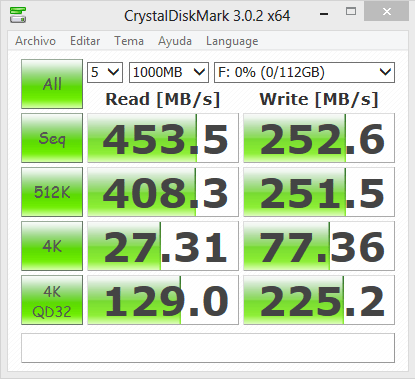The height and width of the screenshot is (379, 415).
Task: Minimize the CrystalDiskMark window
Action: [x=324, y=13]
